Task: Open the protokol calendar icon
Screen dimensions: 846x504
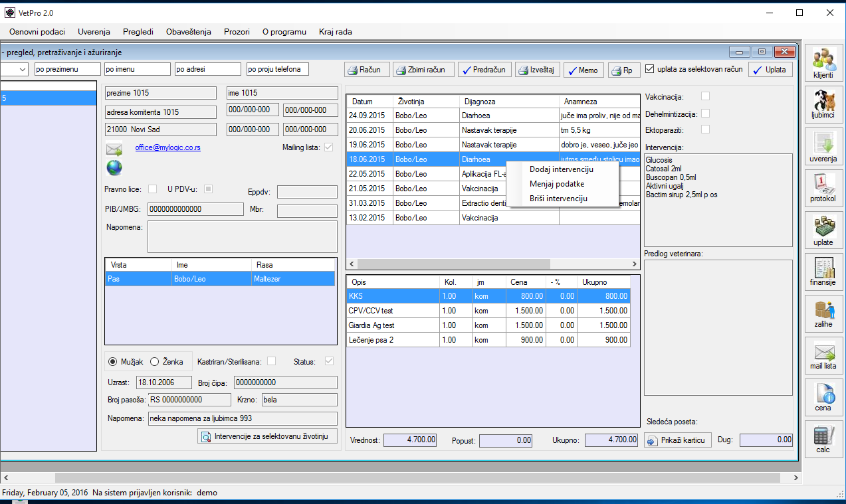Action: [x=823, y=187]
